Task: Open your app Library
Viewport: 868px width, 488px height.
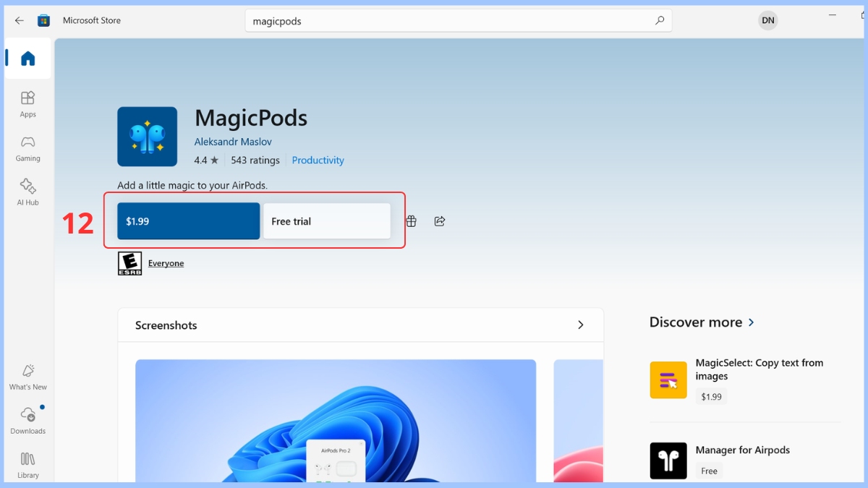Action: click(27, 465)
